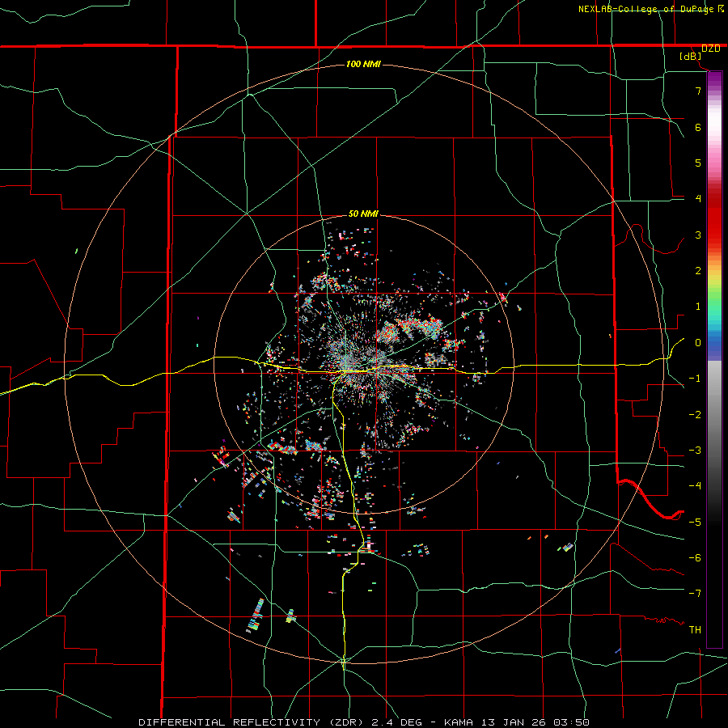Viewport: 728px width, 728px height.
Task: Select the 5 dB scale value
Action: pyautogui.click(x=698, y=163)
